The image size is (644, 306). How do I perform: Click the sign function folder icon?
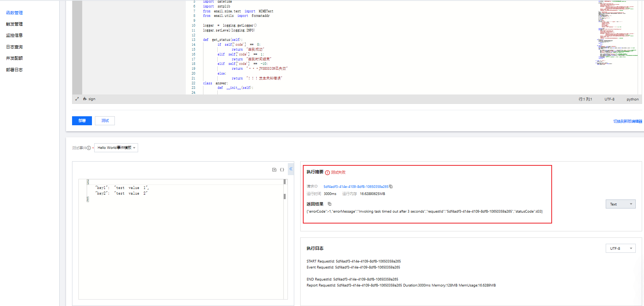85,99
